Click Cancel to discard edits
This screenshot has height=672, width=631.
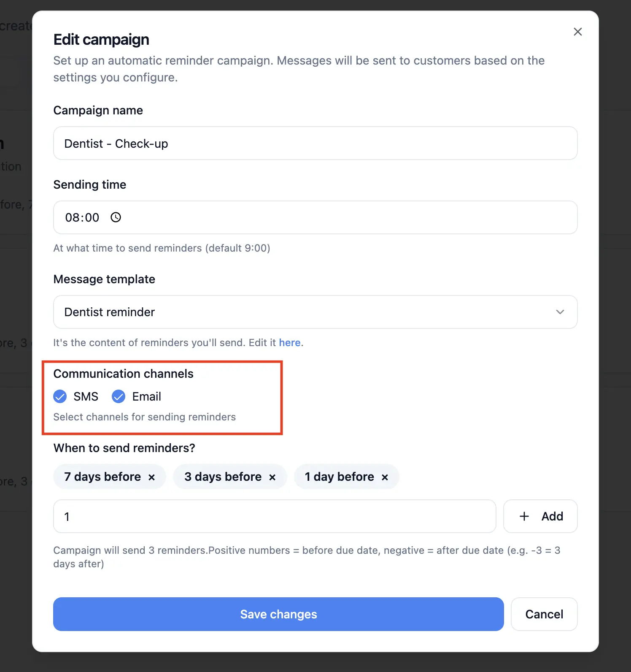pyautogui.click(x=544, y=614)
